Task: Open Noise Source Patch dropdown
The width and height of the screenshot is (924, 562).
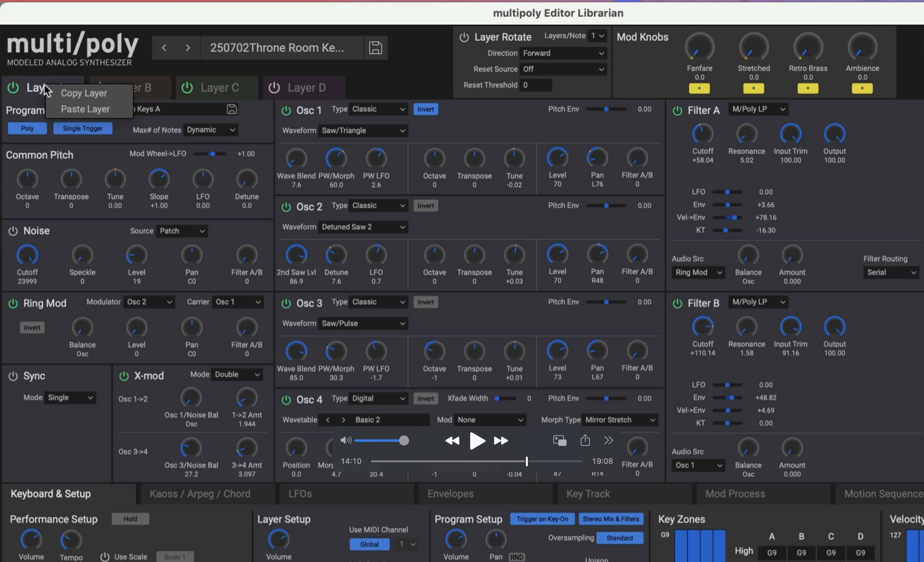Action: pos(182,231)
